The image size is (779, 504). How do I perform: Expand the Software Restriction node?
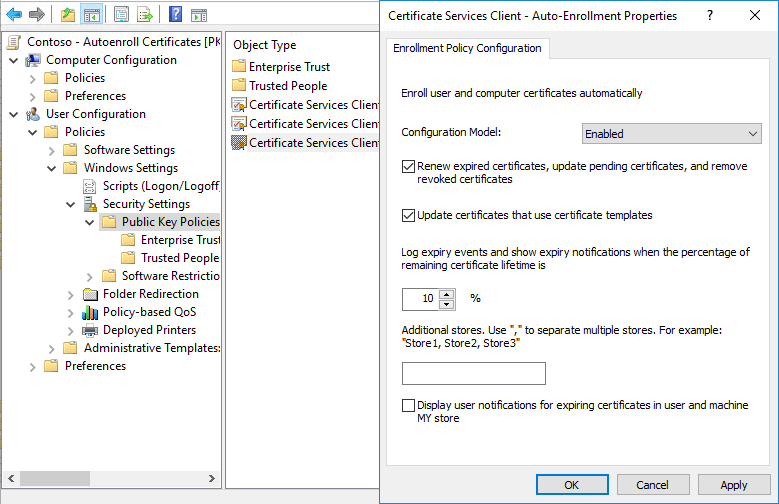90,276
